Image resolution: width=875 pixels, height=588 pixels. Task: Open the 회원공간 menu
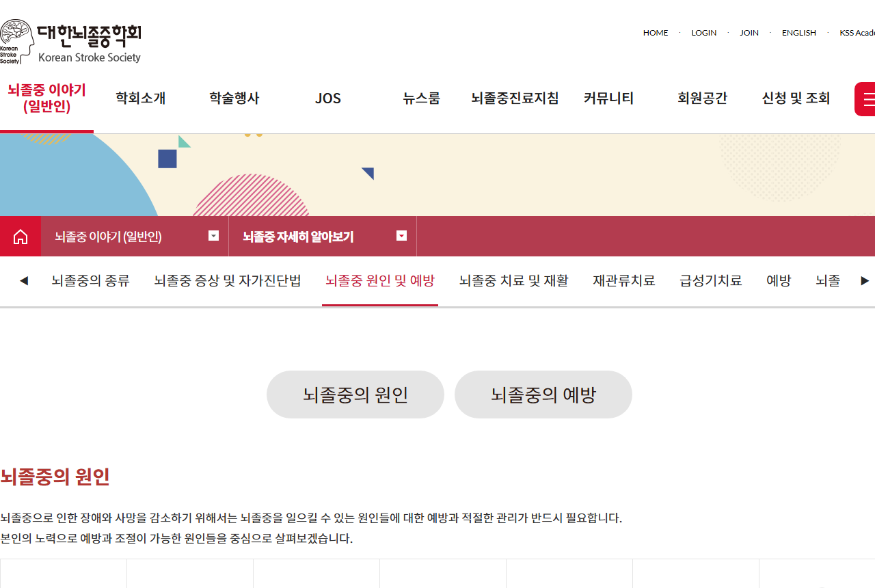pyautogui.click(x=702, y=98)
